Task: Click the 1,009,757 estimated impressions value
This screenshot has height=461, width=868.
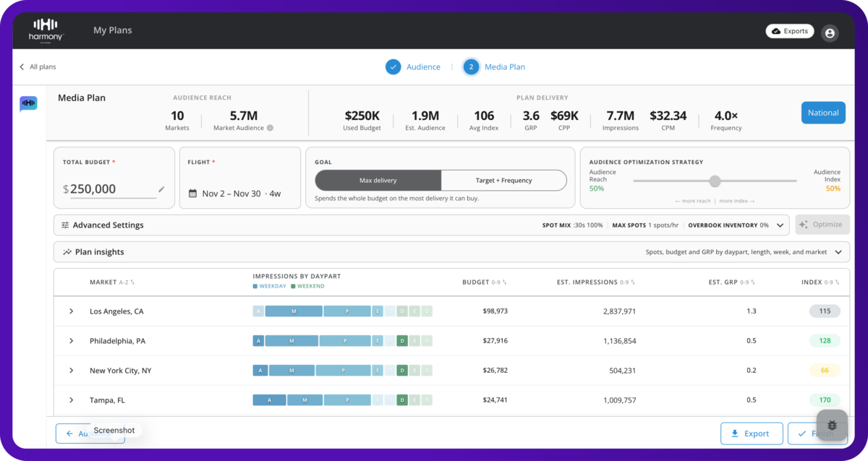Action: click(619, 400)
